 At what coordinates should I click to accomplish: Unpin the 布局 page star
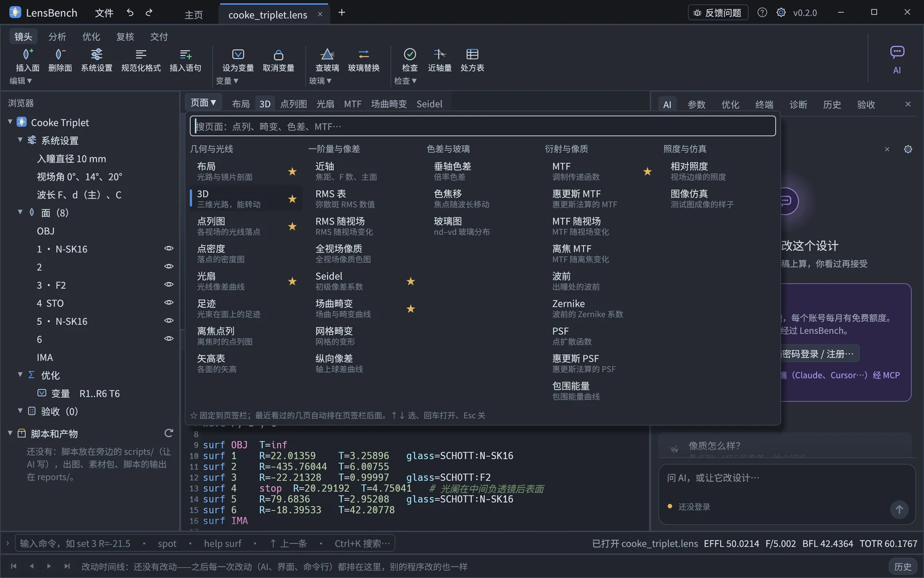[x=292, y=172]
